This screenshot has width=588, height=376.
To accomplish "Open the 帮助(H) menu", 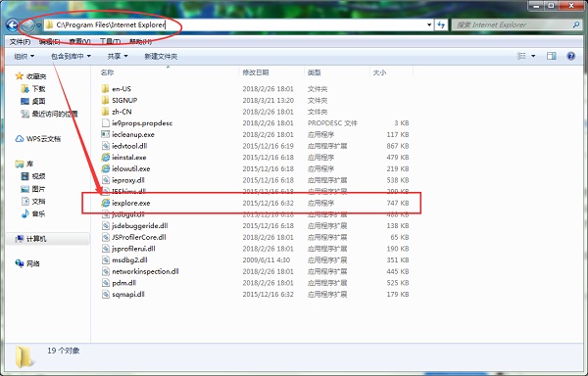I will (140, 41).
